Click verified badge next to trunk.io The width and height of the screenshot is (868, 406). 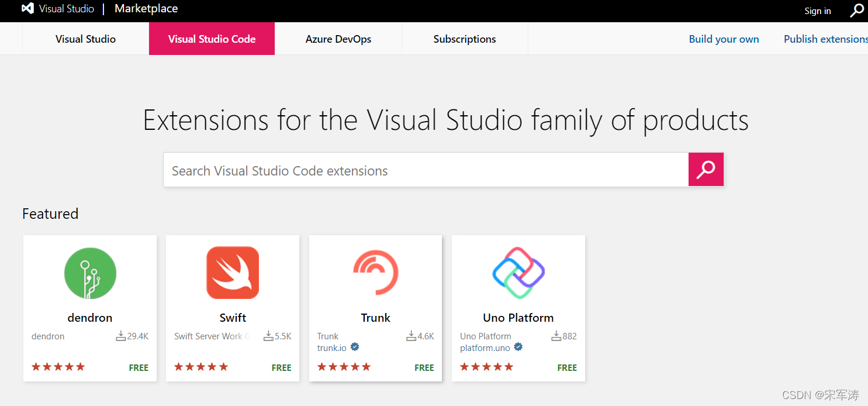point(355,347)
